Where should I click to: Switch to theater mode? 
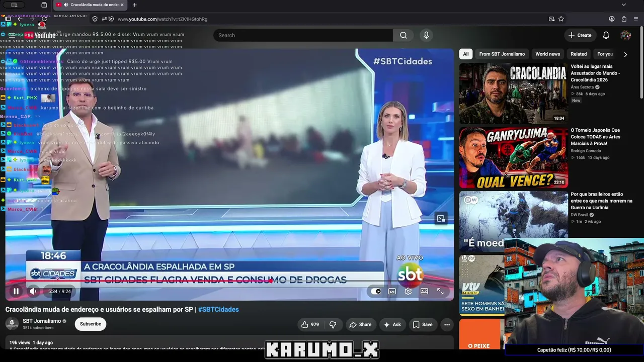424,291
